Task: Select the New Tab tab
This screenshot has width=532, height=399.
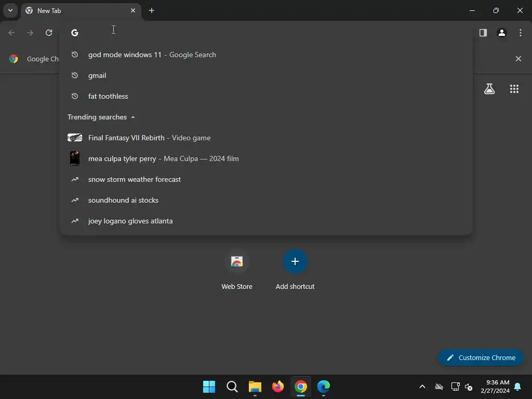Action: (81, 10)
